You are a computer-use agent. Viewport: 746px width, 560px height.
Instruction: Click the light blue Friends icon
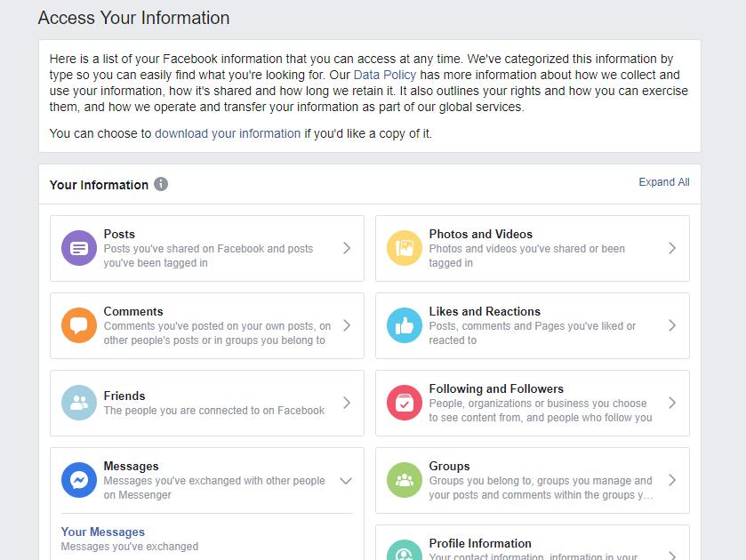click(x=79, y=403)
